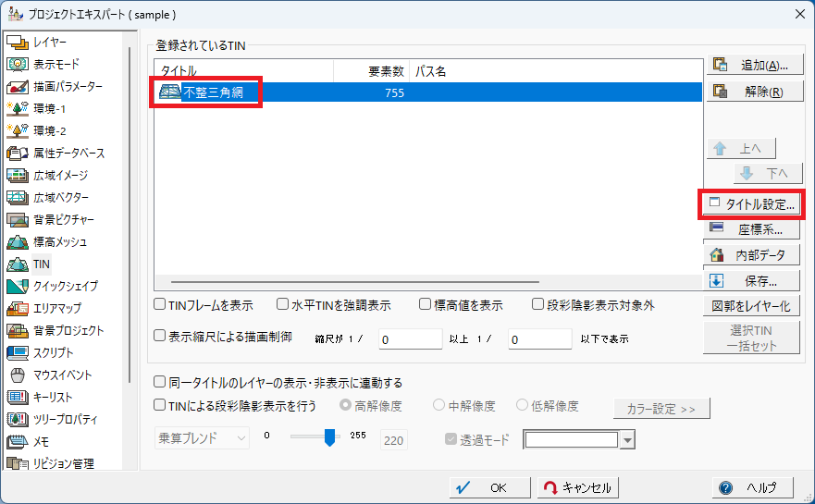Image resolution: width=815 pixels, height=504 pixels.
Task: Click the 不整三角網 TIN row icon
Action: (170, 92)
